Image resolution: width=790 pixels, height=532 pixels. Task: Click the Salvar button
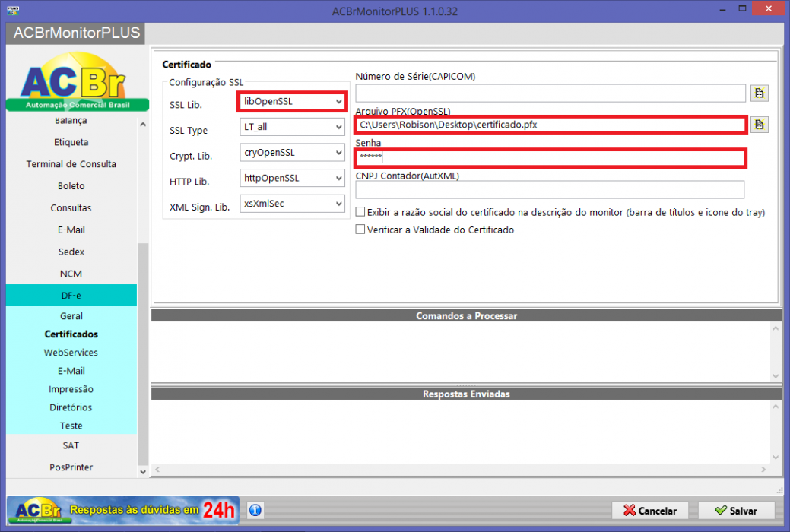click(736, 511)
